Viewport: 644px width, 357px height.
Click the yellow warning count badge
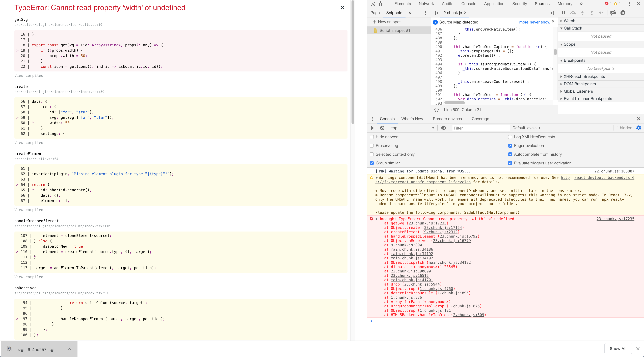[617, 4]
